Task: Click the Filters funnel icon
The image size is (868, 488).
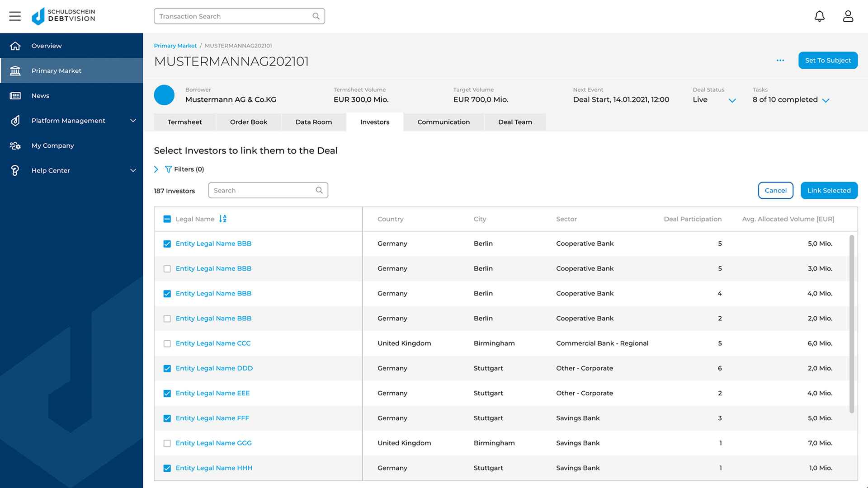Action: [x=168, y=169]
